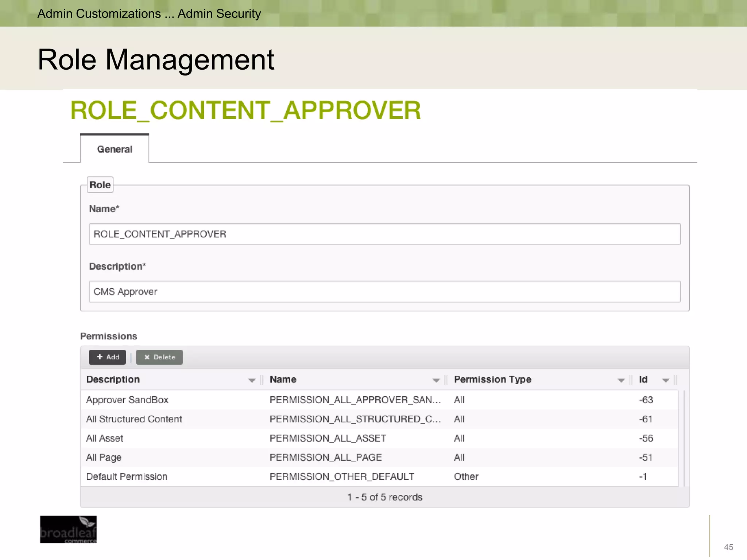Screen dimensions: 747x560
Task: Click the Id value -1
Action: (643, 477)
